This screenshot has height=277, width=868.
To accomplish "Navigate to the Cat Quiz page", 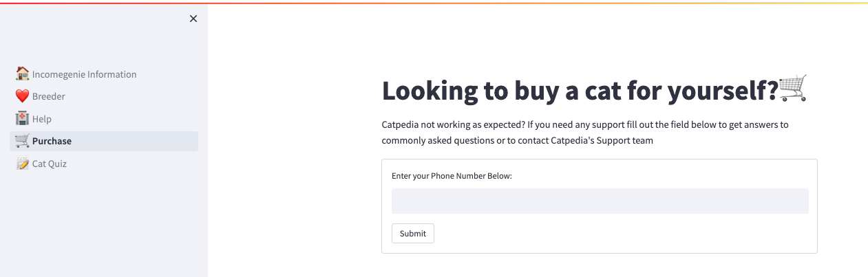I will tap(49, 164).
